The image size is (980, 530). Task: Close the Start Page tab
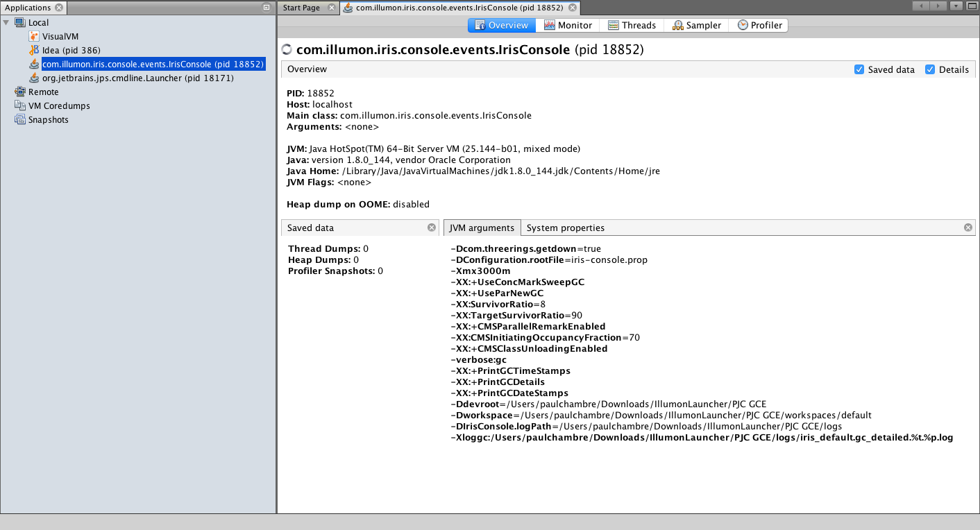tap(330, 8)
